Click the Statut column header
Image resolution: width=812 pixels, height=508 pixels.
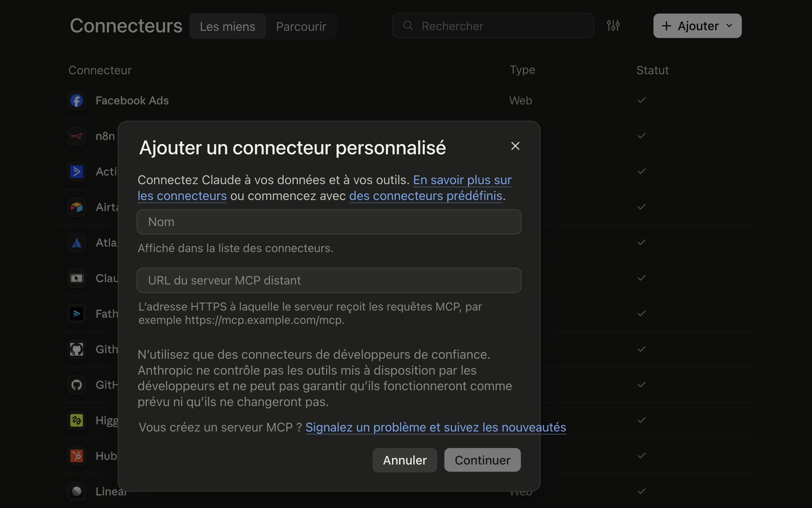coord(652,70)
